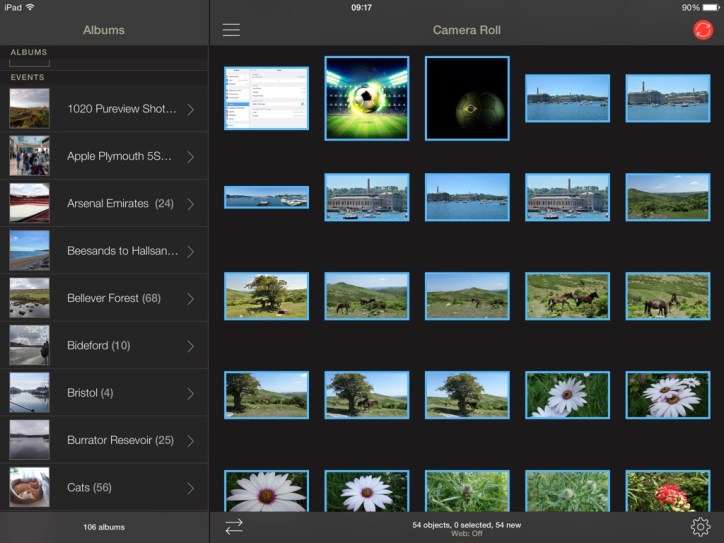Tap the Wi-Fi icon in status bar
Image resolution: width=724 pixels, height=543 pixels.
coord(30,7)
